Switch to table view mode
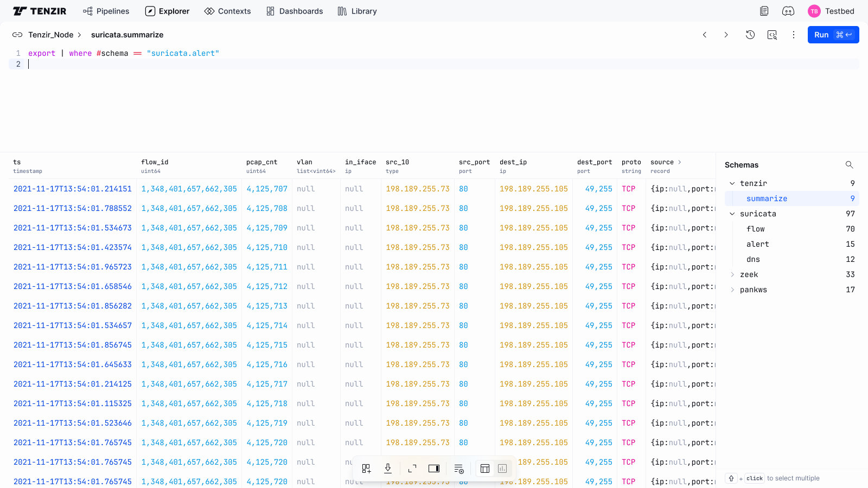The width and height of the screenshot is (868, 488). 485,468
